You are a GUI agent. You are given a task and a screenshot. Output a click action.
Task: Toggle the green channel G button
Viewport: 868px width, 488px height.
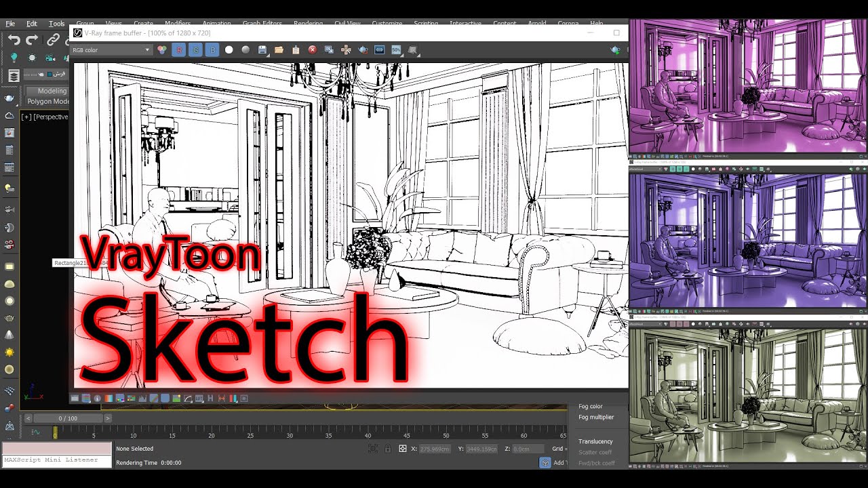195,49
